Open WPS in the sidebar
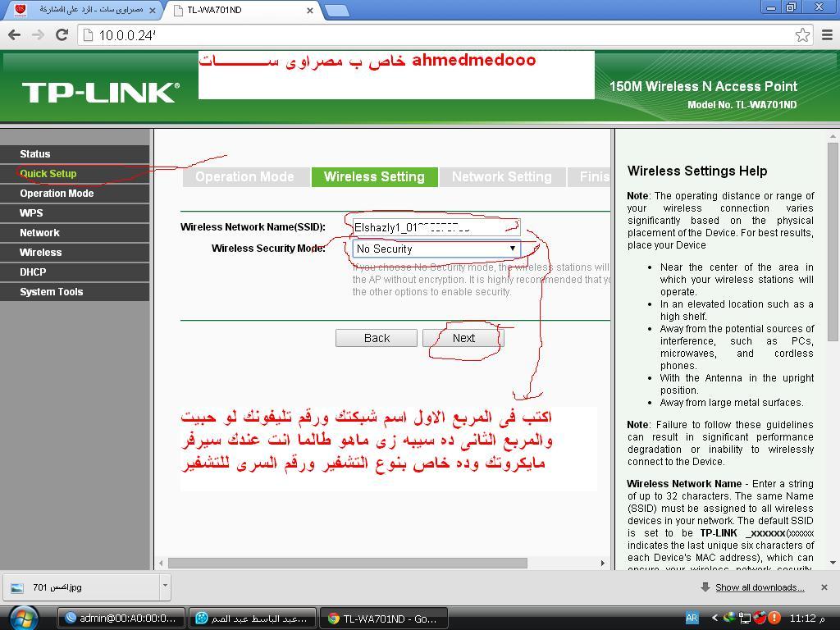This screenshot has height=630, width=840. pyautogui.click(x=75, y=213)
